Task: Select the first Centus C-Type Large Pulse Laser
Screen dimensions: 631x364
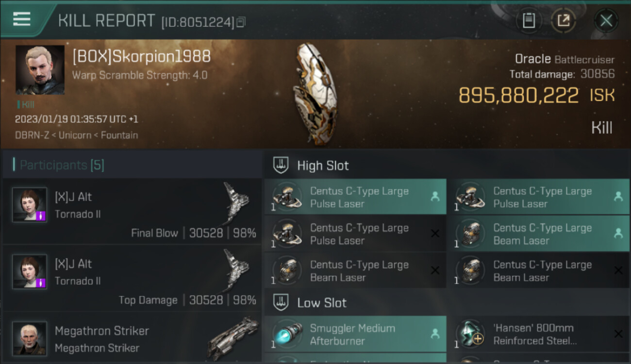Action: pos(355,197)
